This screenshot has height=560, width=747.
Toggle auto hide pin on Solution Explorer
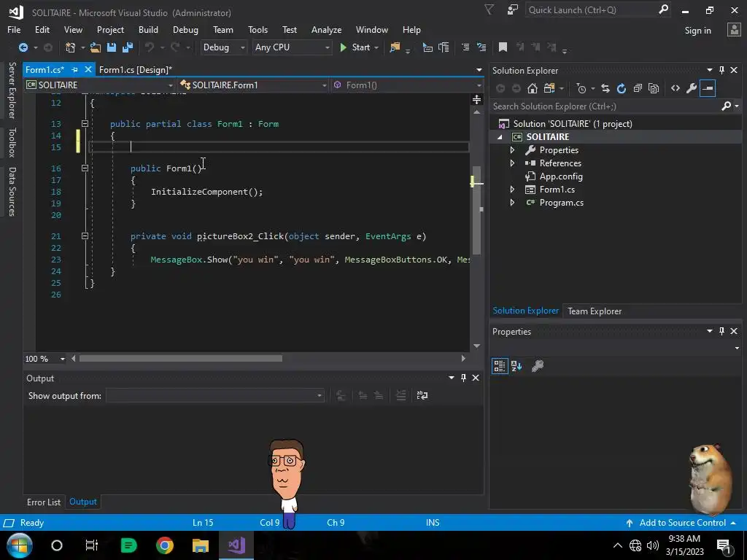click(x=721, y=70)
